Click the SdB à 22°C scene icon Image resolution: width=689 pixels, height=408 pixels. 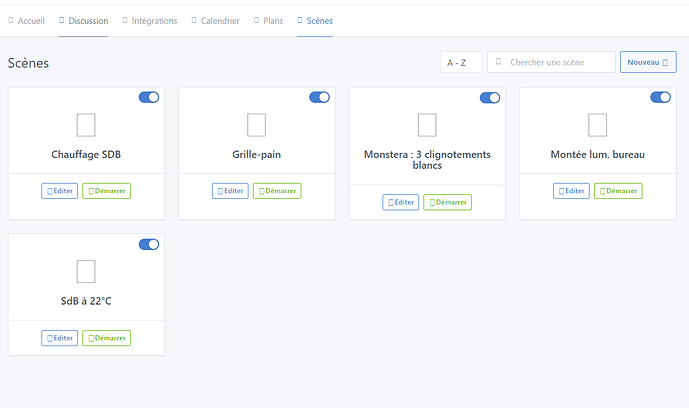point(86,271)
